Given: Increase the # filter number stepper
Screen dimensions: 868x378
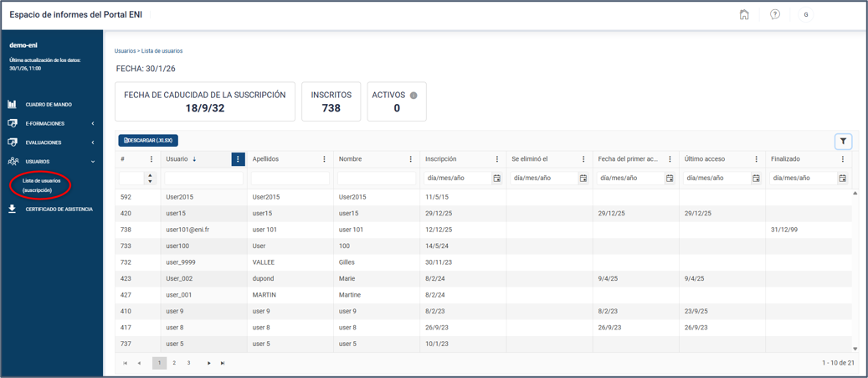Looking at the screenshot, I should [150, 176].
